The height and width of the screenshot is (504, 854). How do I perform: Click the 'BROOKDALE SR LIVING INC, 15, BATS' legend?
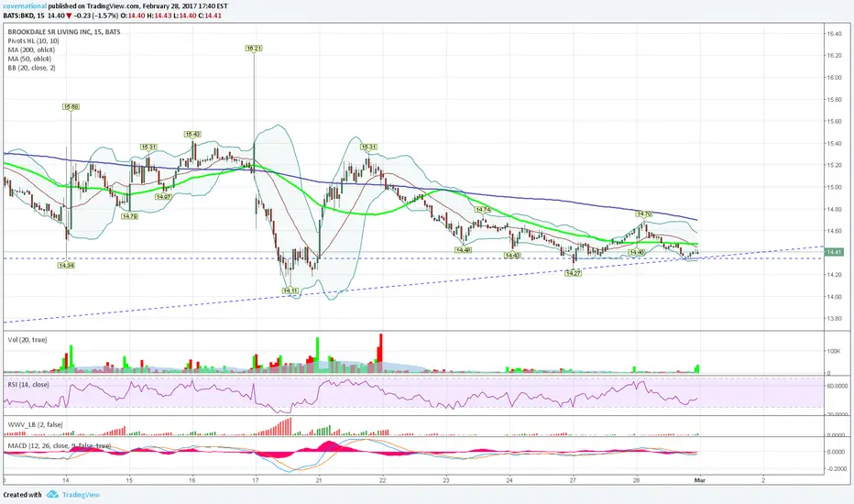tap(64, 32)
